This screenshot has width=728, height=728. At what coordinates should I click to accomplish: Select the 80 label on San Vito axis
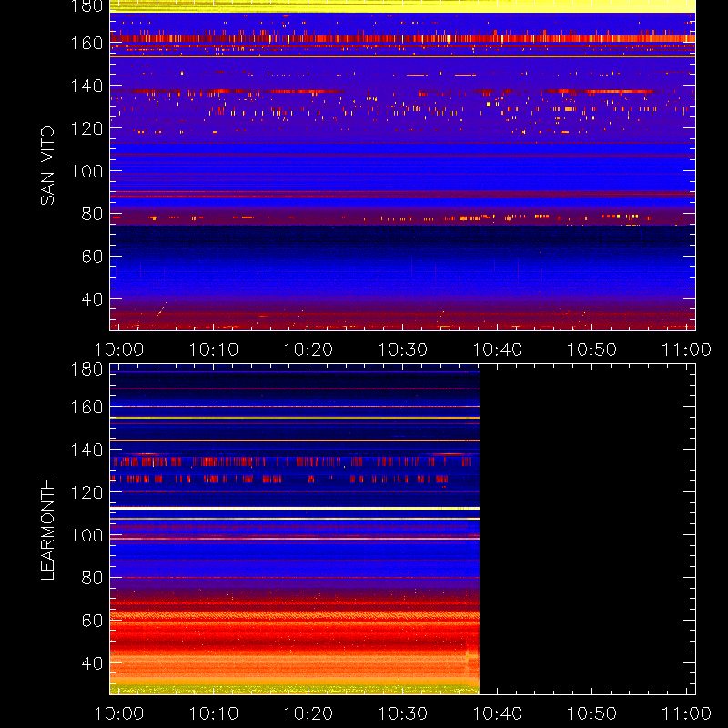tap(93, 214)
